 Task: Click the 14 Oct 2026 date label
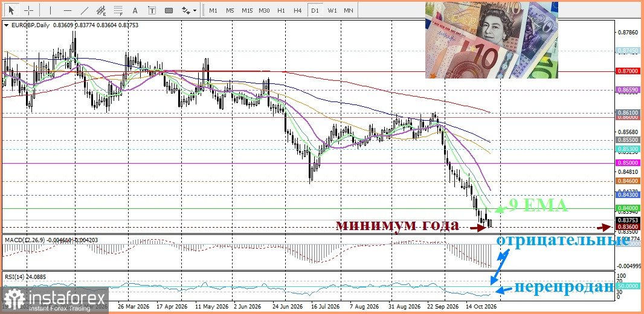coord(481,307)
